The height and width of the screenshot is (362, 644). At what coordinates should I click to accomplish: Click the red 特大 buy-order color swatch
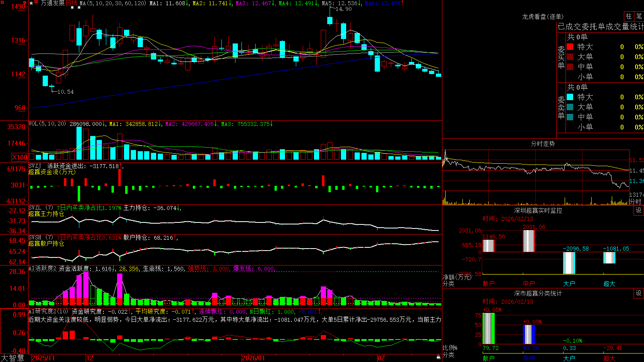[x=570, y=47]
